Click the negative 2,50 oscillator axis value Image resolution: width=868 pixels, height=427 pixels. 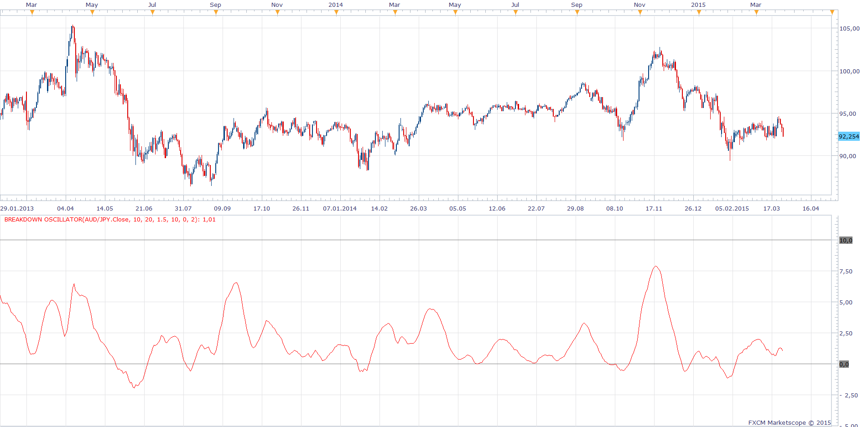click(849, 395)
